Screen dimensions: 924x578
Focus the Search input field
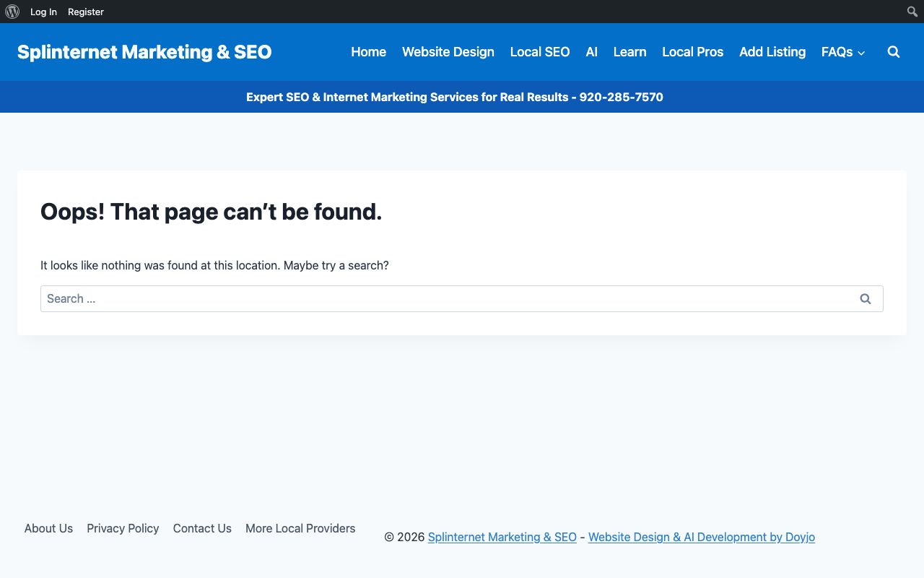(x=444, y=298)
